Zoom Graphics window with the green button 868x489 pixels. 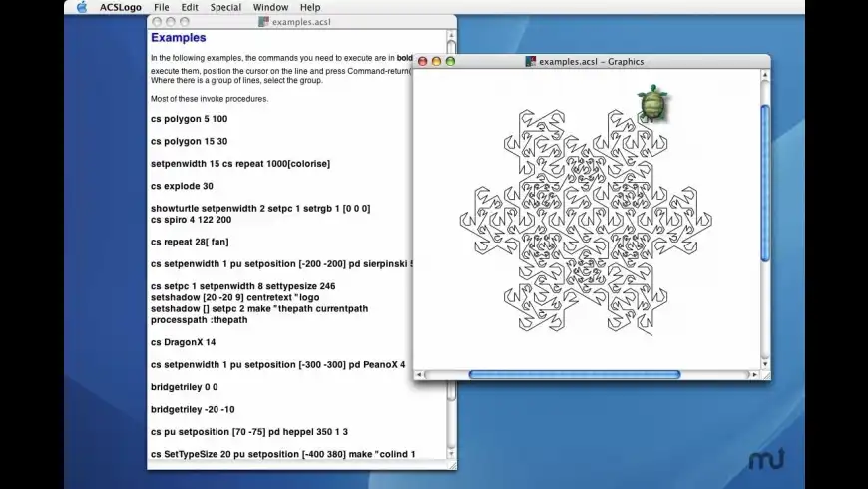(x=450, y=62)
